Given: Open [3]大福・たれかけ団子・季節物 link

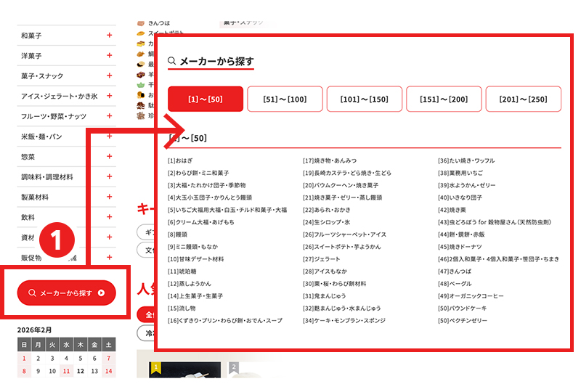Looking at the screenshot, I should click(x=206, y=185).
